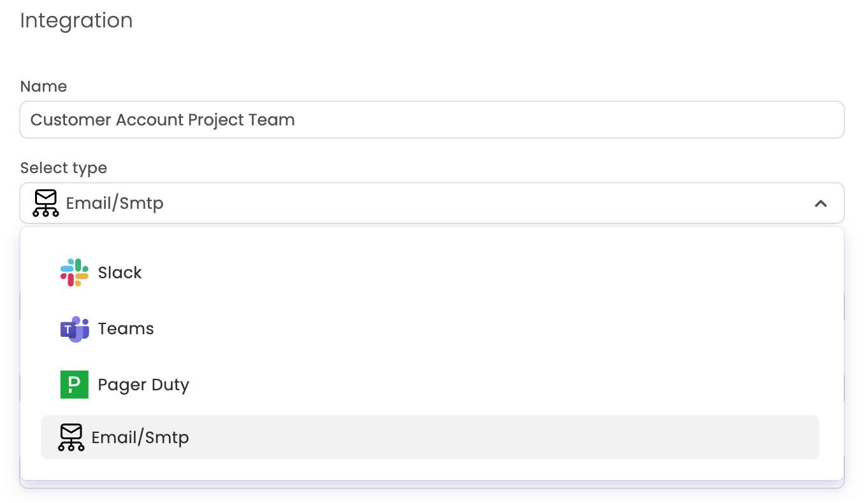Screen dimensions: 868x503
Task: Click the Integration heading
Action: pos(76,20)
